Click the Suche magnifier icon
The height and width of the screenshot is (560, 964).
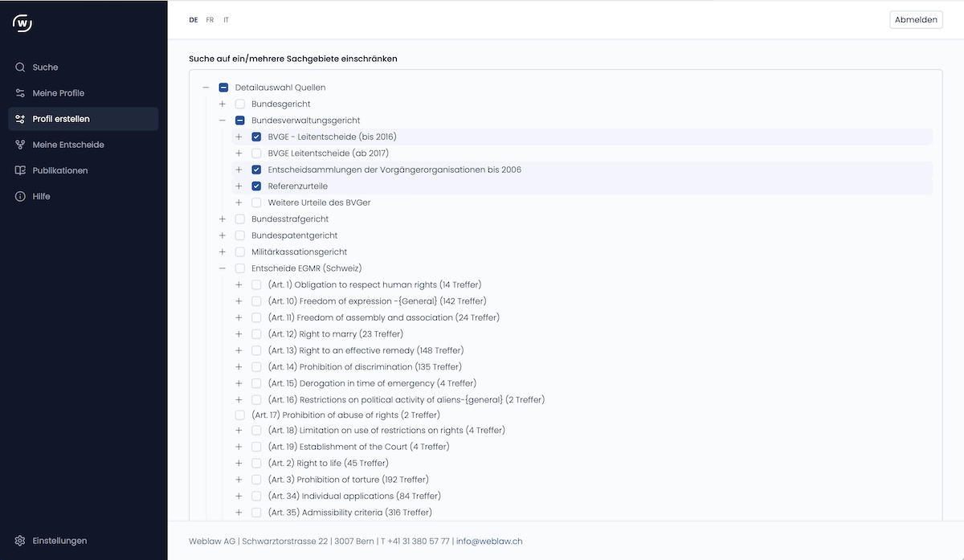point(20,67)
